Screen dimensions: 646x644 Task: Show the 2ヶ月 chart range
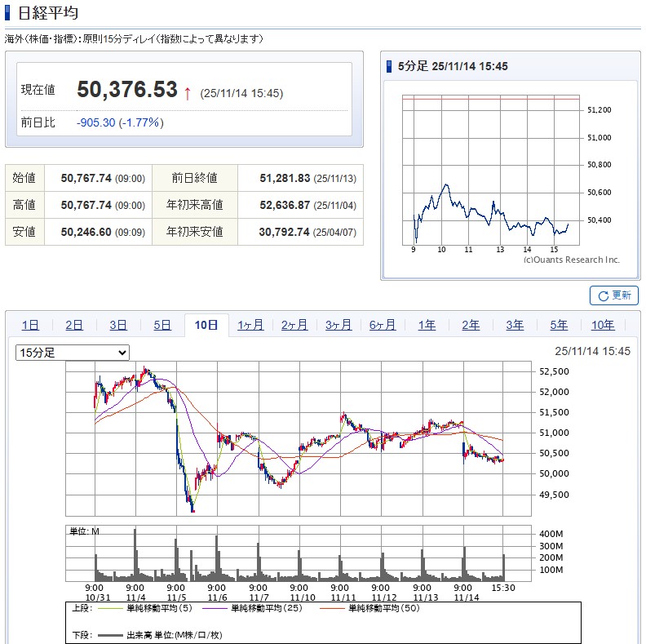pos(294,325)
